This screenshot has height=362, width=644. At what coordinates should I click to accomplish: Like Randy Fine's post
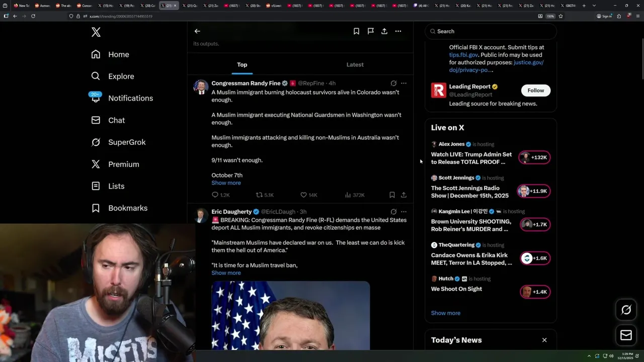click(x=308, y=195)
